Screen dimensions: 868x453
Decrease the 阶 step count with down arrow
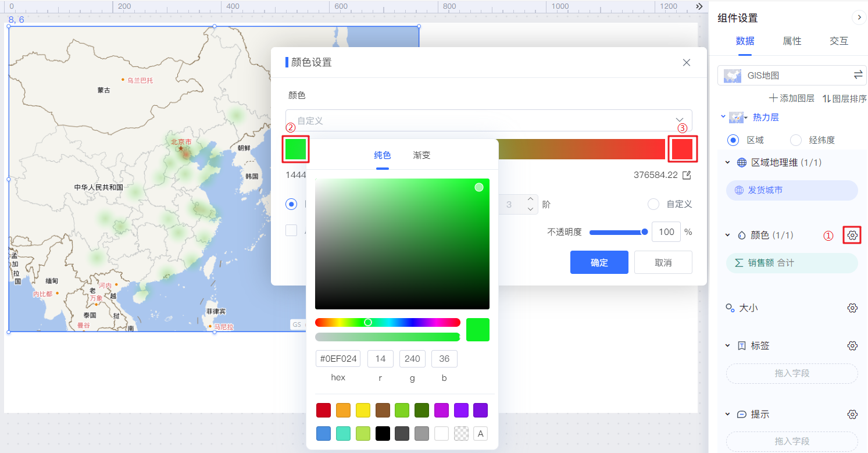click(x=530, y=209)
